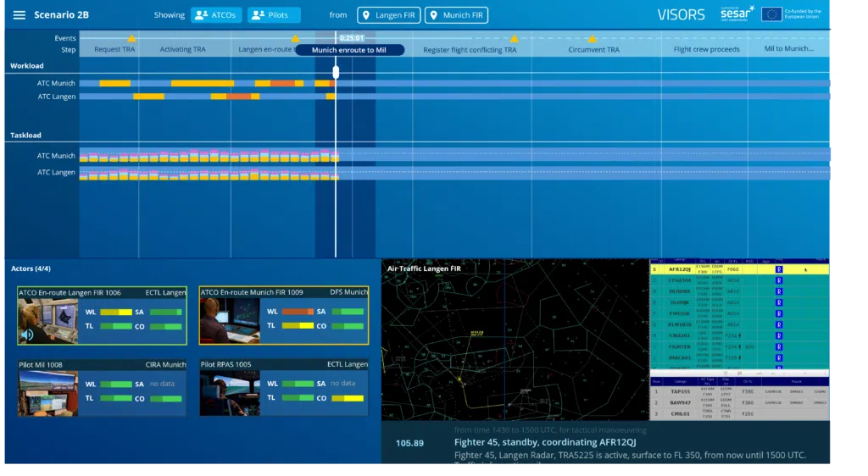Screen dimensions: 868x476
Task: Select the Register flight conflicting TRA step
Action: coord(470,50)
